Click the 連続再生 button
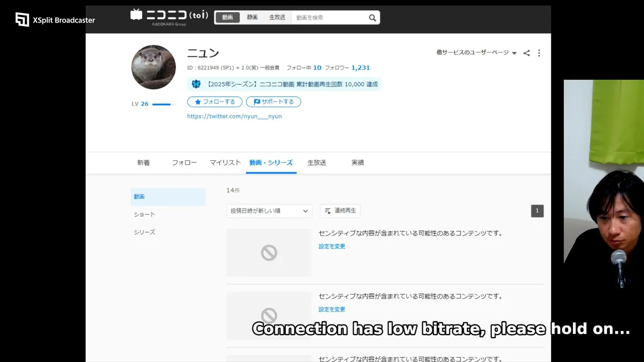 pyautogui.click(x=340, y=211)
